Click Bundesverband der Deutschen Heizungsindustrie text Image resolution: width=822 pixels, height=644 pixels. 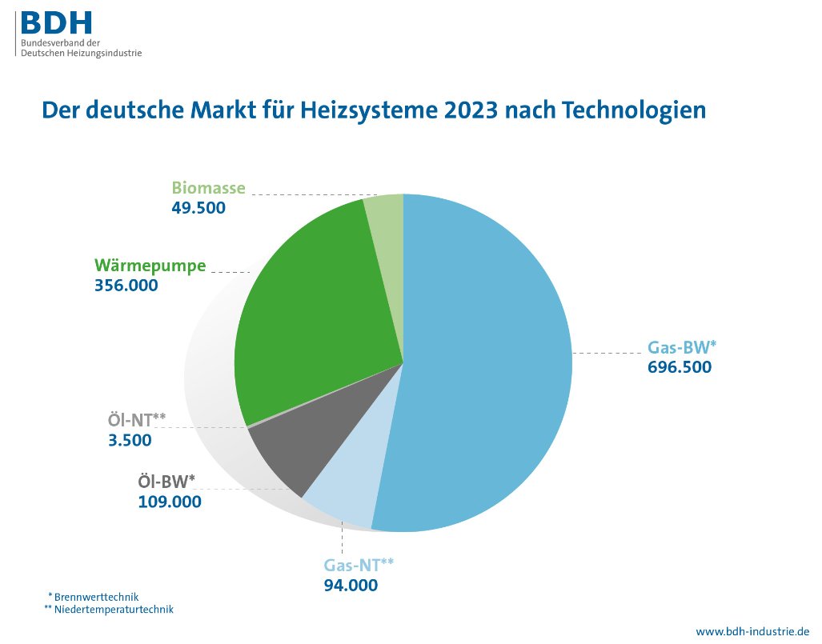click(82, 48)
